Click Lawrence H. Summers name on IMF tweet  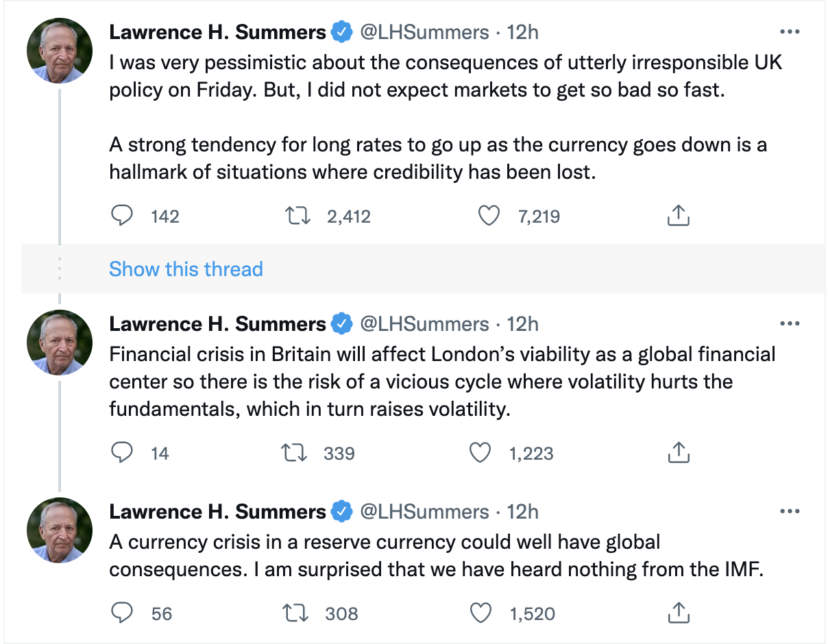tap(217, 512)
